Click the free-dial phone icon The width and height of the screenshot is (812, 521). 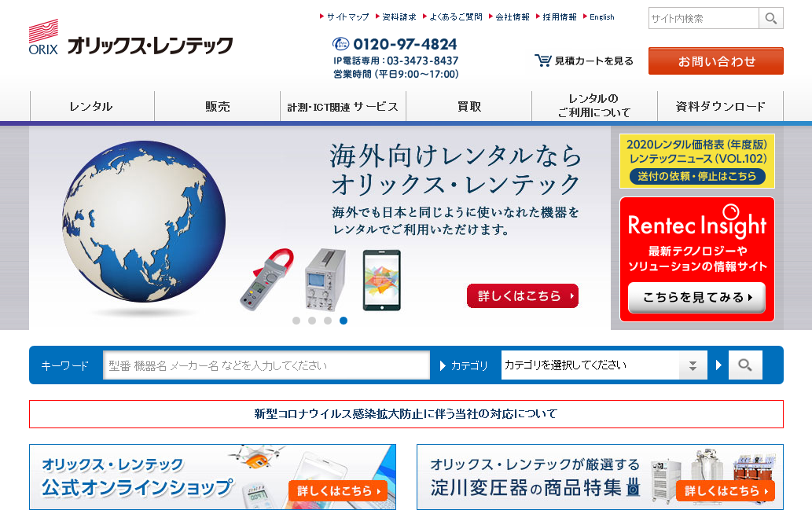point(341,44)
